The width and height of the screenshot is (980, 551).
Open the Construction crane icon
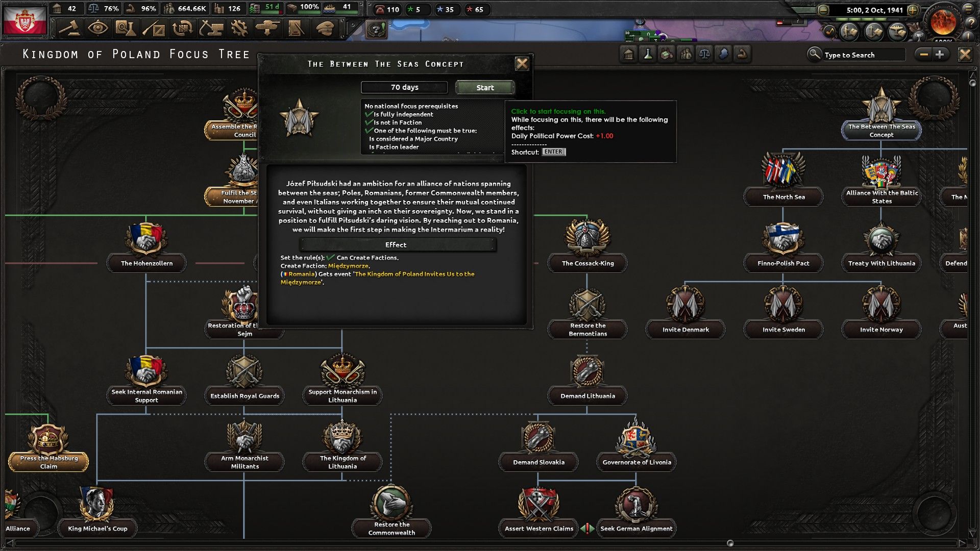pyautogui.click(x=210, y=29)
